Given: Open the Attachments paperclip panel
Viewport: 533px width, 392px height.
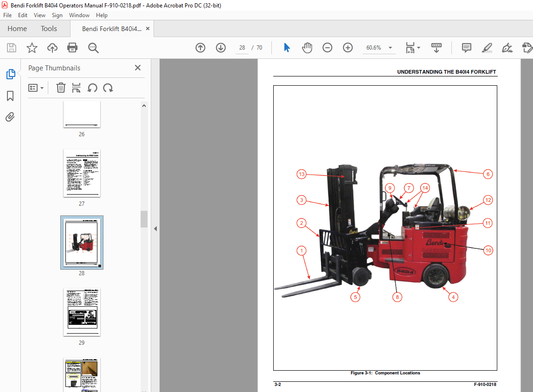Looking at the screenshot, I should tap(10, 117).
